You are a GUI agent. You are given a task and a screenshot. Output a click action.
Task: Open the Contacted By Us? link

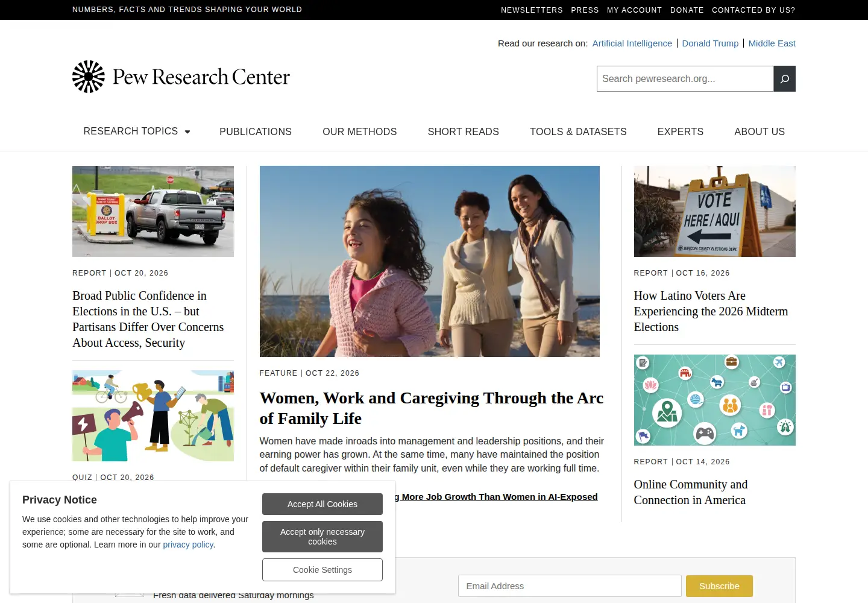[753, 10]
